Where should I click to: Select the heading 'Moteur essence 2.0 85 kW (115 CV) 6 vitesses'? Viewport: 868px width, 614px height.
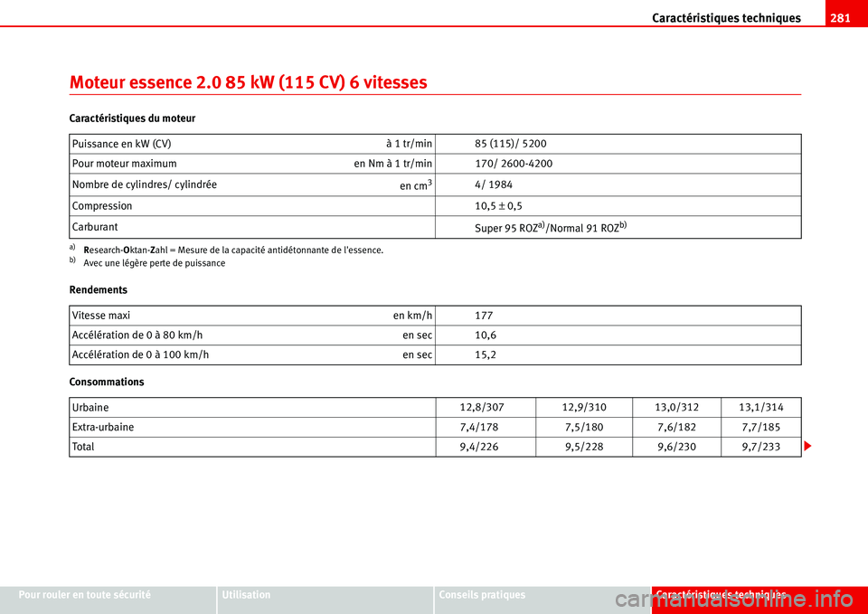[249, 82]
